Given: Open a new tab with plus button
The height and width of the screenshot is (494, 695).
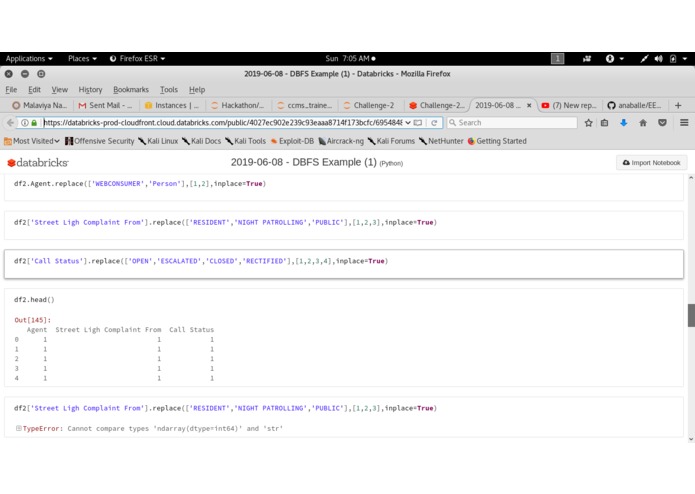Looking at the screenshot, I should 678,105.
